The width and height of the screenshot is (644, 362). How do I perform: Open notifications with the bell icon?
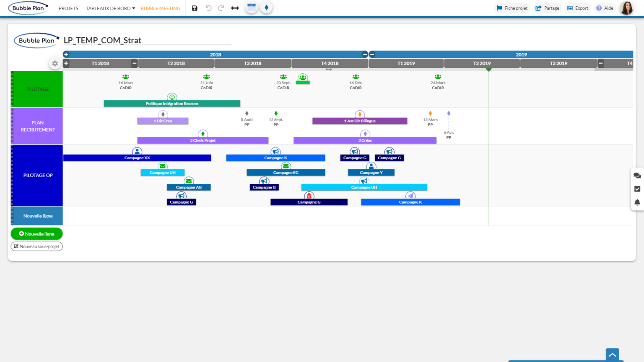pos(637,202)
